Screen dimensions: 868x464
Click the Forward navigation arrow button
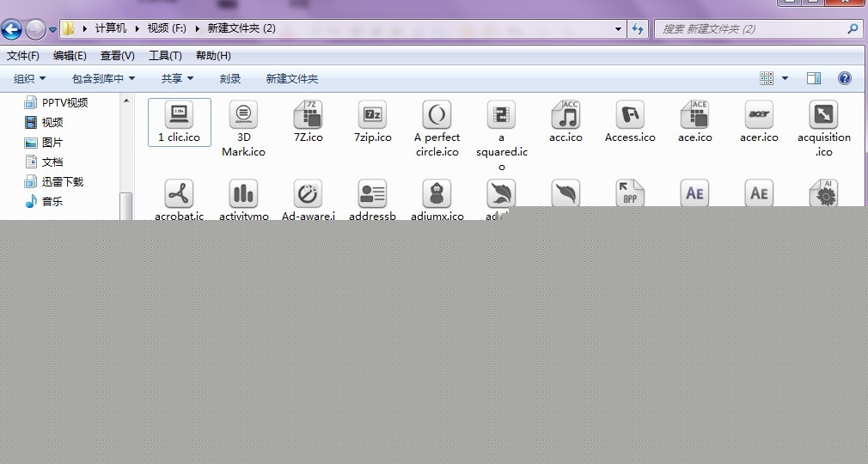(x=35, y=29)
